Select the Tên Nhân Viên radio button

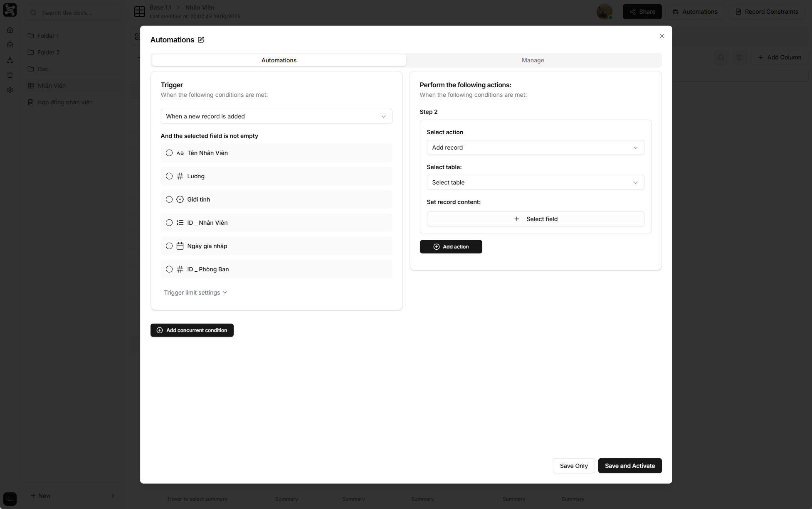tap(169, 153)
